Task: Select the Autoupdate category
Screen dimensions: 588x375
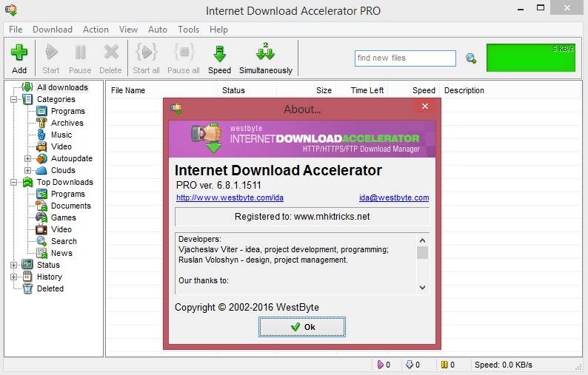Action: pos(72,158)
